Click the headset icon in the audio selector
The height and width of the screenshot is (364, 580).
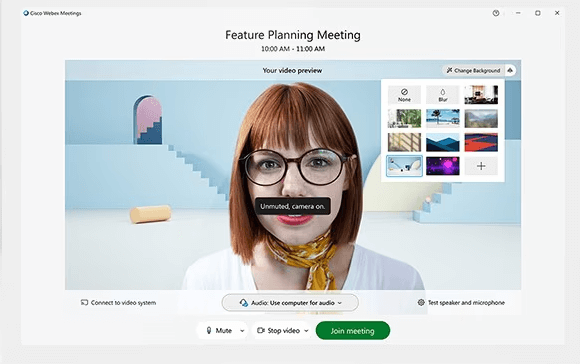243,303
